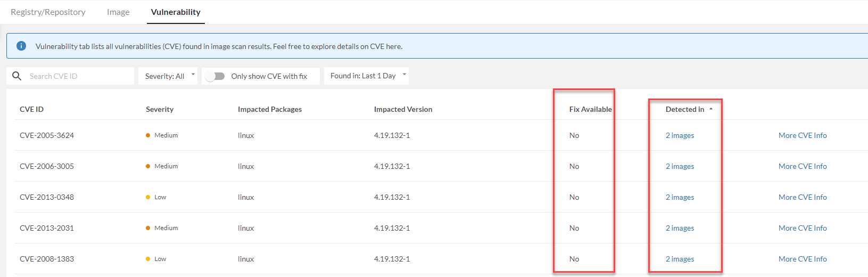868x277 pixels.
Task: Click into the Search CVE ID field
Action: pos(79,76)
